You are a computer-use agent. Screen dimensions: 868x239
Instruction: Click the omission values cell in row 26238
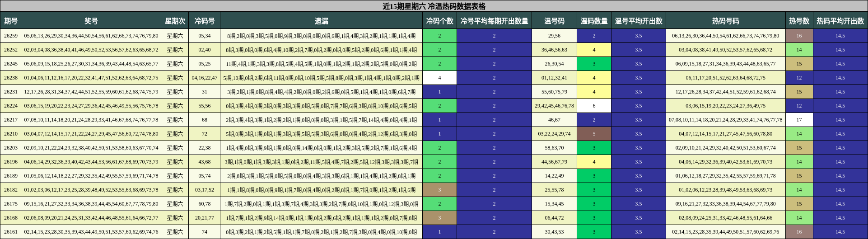click(322, 78)
